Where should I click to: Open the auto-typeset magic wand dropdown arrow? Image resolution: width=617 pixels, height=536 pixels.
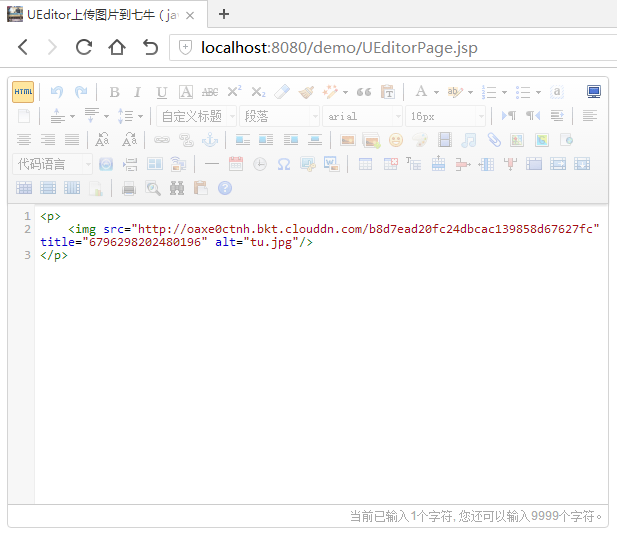pyautogui.click(x=345, y=92)
